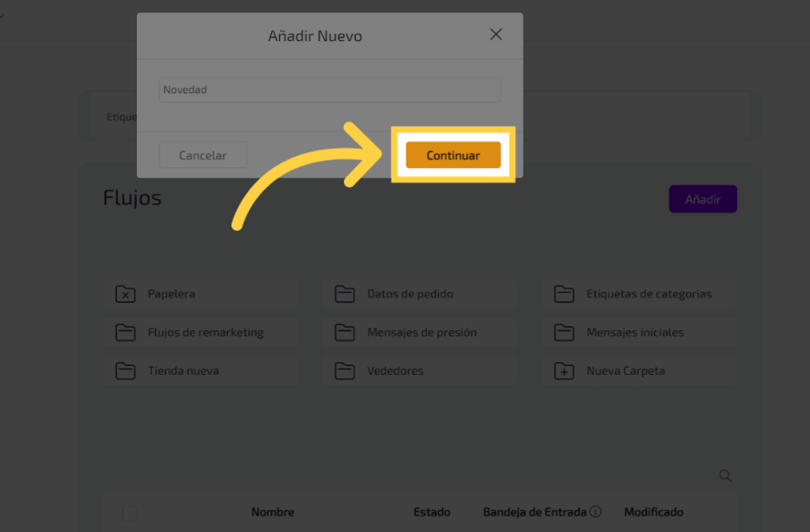Sort by the Nombre column header
Image resolution: width=810 pixels, height=532 pixels.
pos(272,512)
